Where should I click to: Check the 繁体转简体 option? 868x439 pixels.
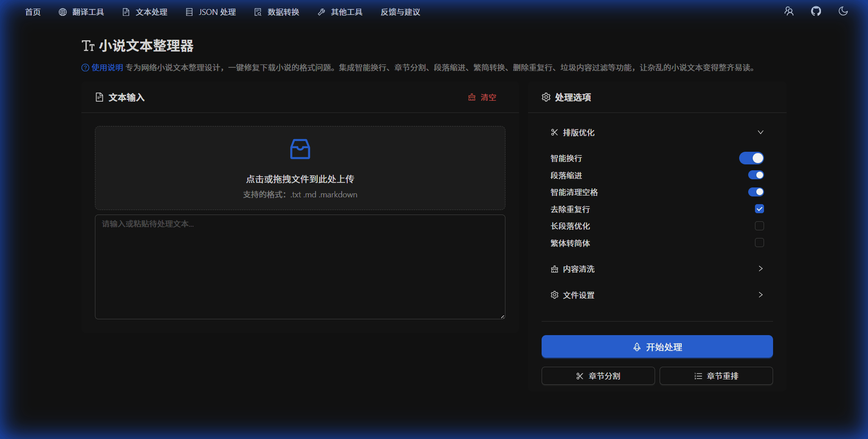click(759, 243)
